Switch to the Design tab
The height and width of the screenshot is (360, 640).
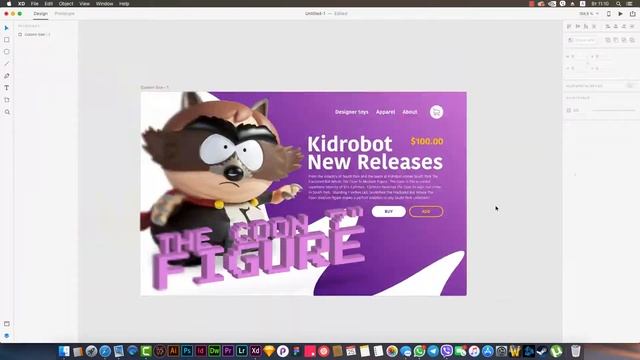[40, 13]
